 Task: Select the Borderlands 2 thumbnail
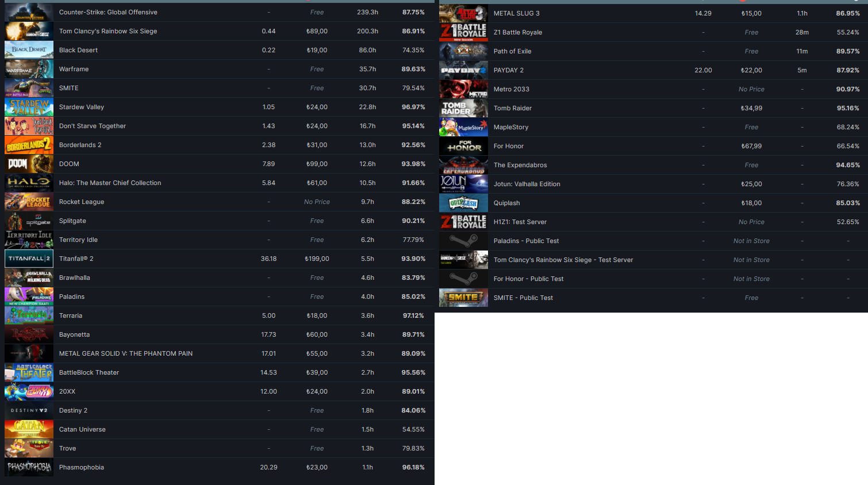tap(29, 145)
